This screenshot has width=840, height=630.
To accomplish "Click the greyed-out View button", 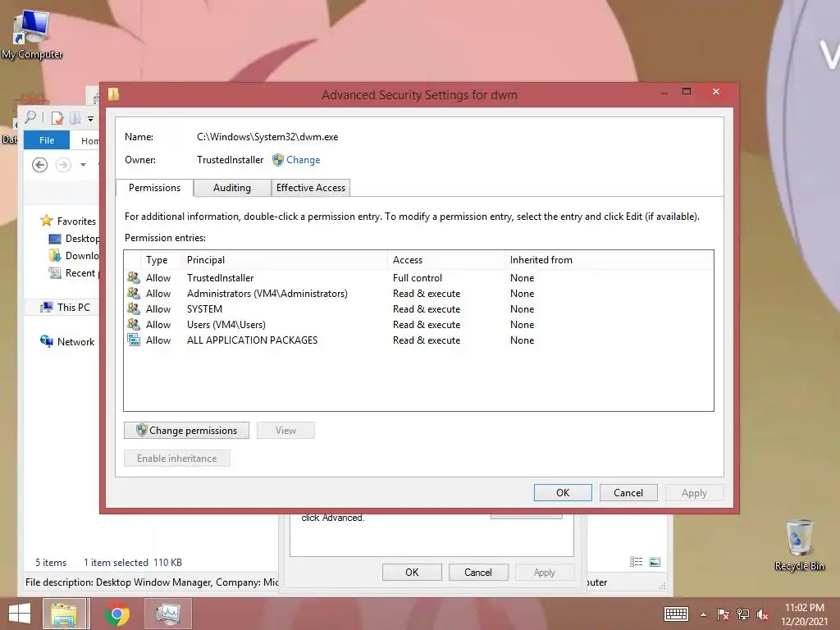I will point(285,430).
